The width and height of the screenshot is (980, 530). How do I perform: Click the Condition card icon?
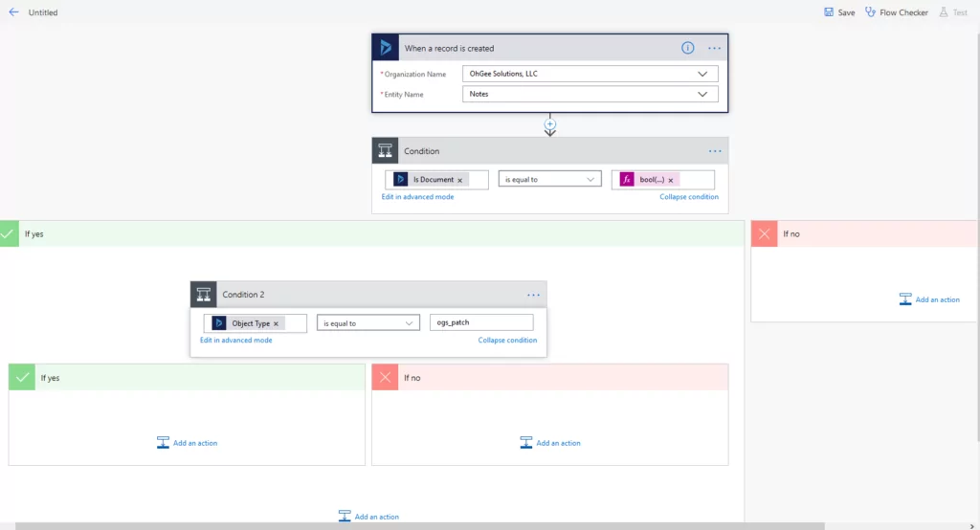(385, 150)
